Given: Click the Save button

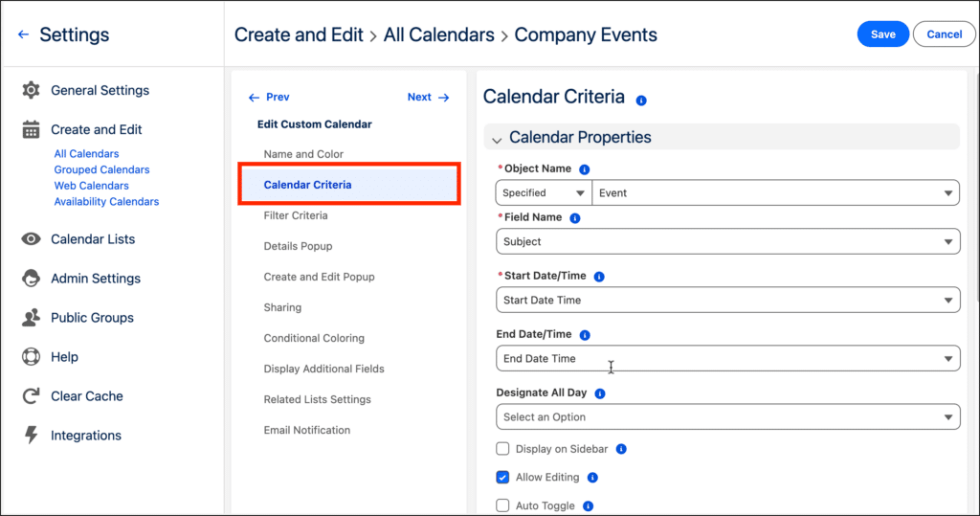Looking at the screenshot, I should tap(882, 34).
